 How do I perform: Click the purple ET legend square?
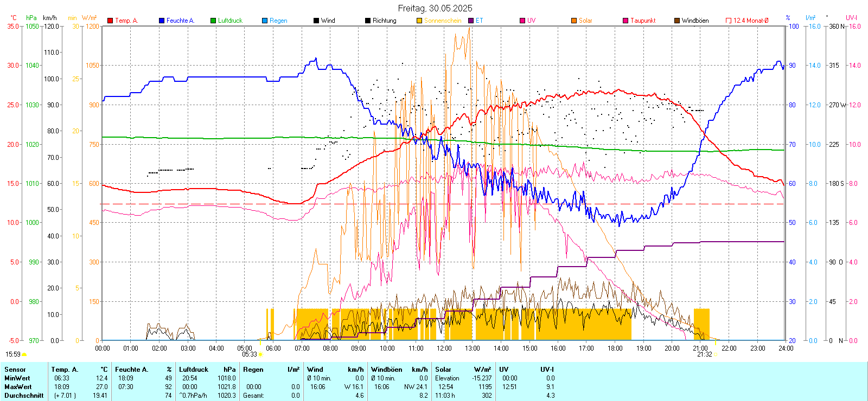point(471,21)
